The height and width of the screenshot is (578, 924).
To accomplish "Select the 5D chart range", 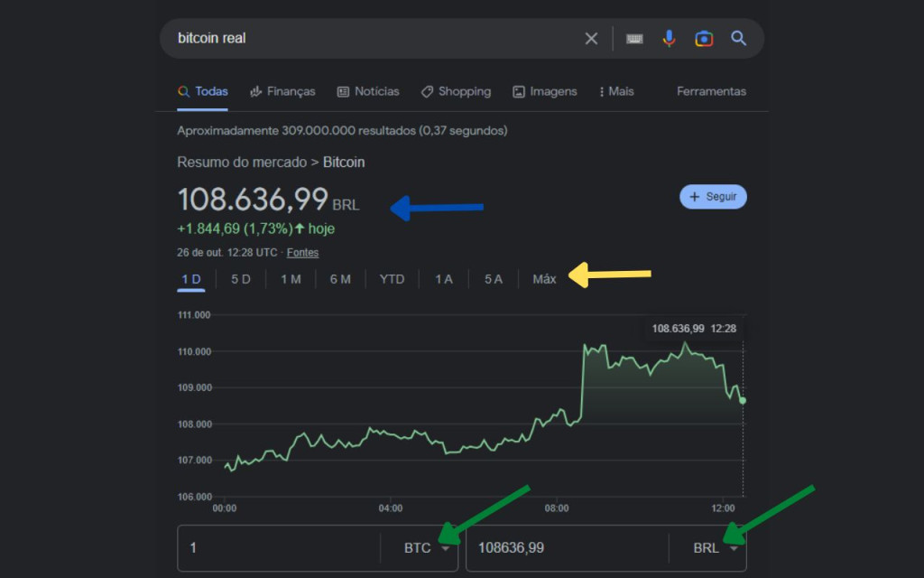I will click(241, 279).
